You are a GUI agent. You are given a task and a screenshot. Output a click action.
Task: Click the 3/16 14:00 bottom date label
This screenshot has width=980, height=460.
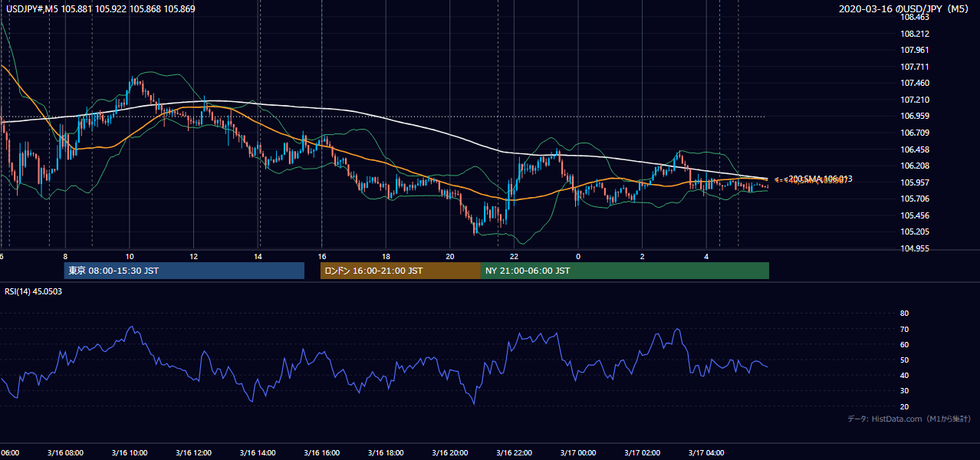click(x=258, y=452)
